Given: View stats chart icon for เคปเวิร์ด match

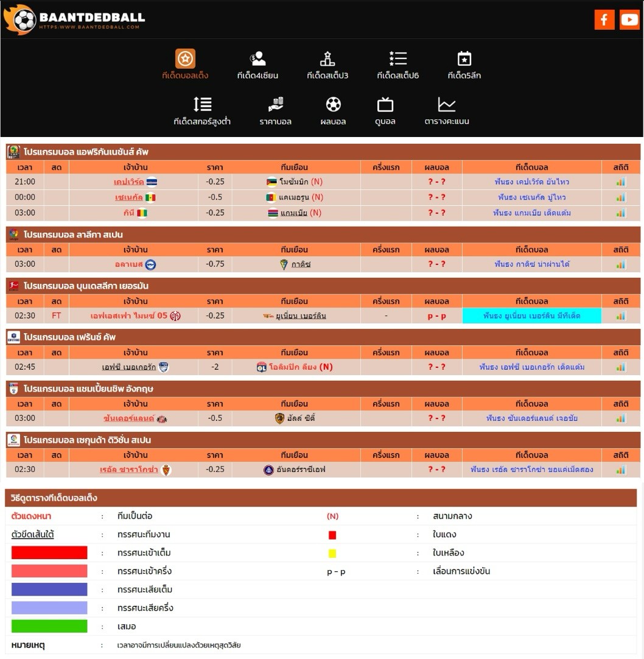Looking at the screenshot, I should click(x=620, y=181).
